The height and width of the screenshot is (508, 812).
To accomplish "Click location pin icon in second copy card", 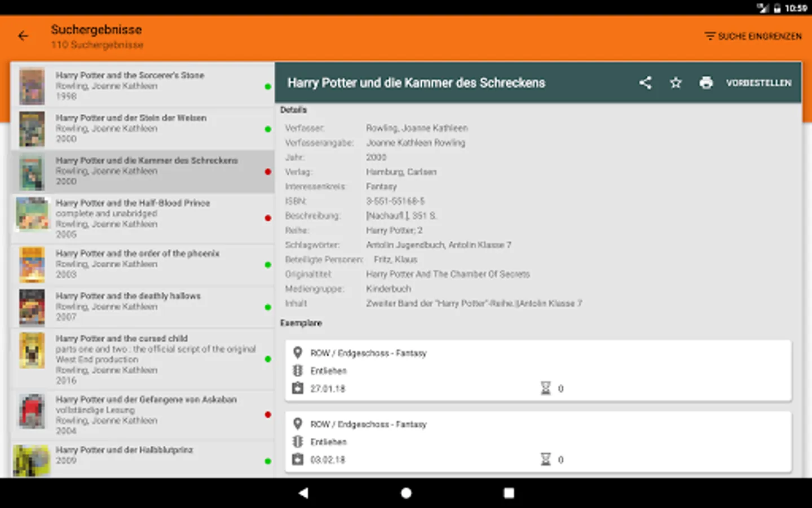I will click(298, 424).
